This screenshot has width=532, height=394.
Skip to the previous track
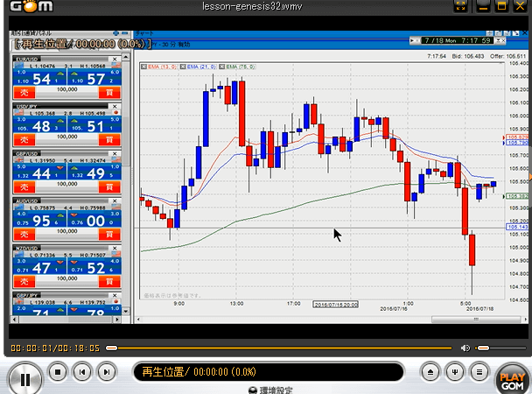pyautogui.click(x=81, y=371)
